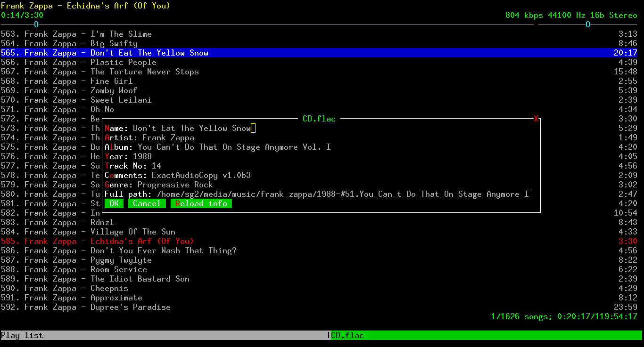Select track 586 Don't You Ever Wash That Thing?
This screenshot has width=644, height=347.
319,250
